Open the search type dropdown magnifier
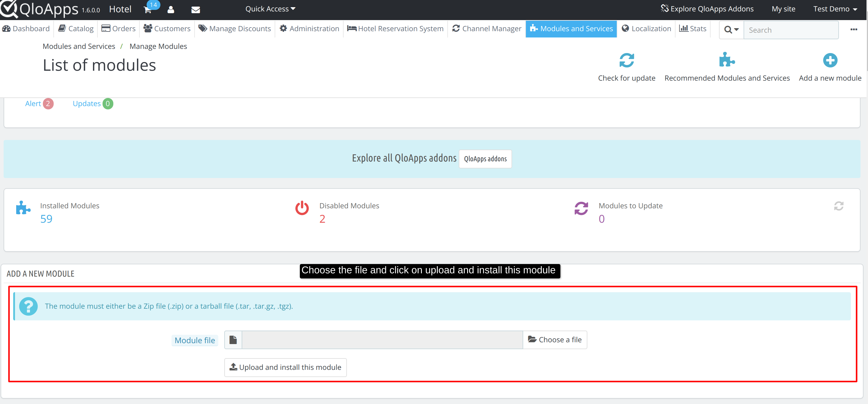 coord(731,30)
